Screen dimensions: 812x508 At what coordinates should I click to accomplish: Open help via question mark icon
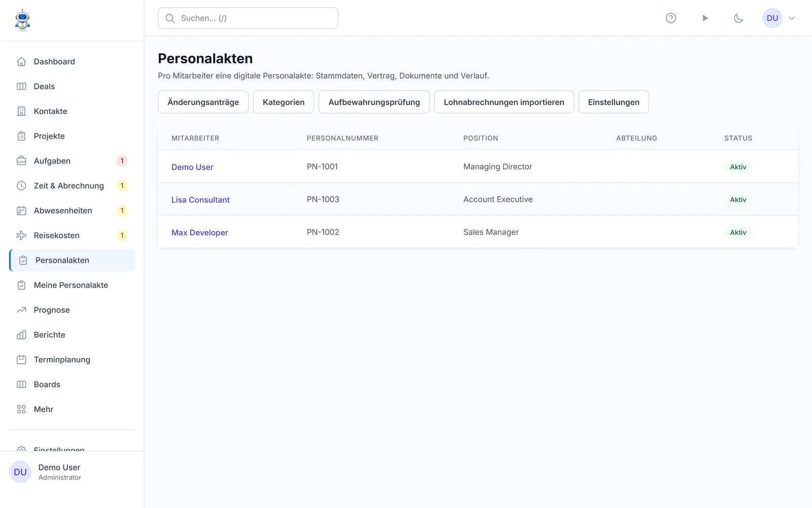(671, 18)
